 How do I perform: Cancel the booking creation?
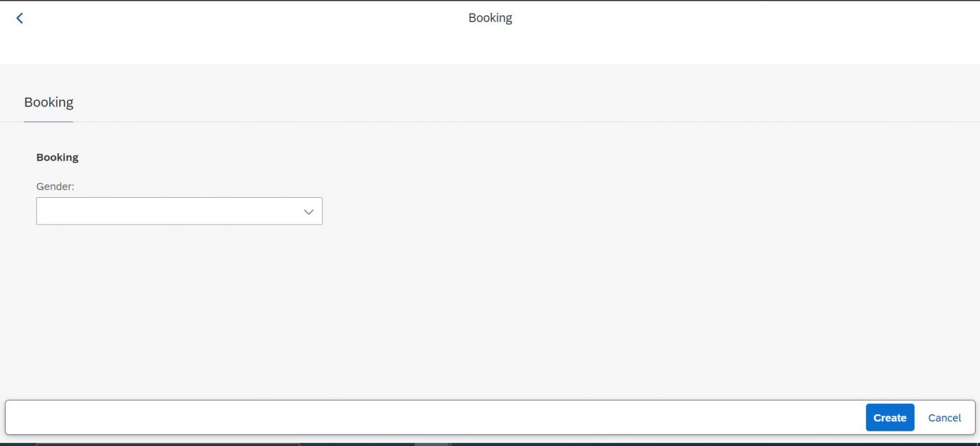(x=944, y=417)
